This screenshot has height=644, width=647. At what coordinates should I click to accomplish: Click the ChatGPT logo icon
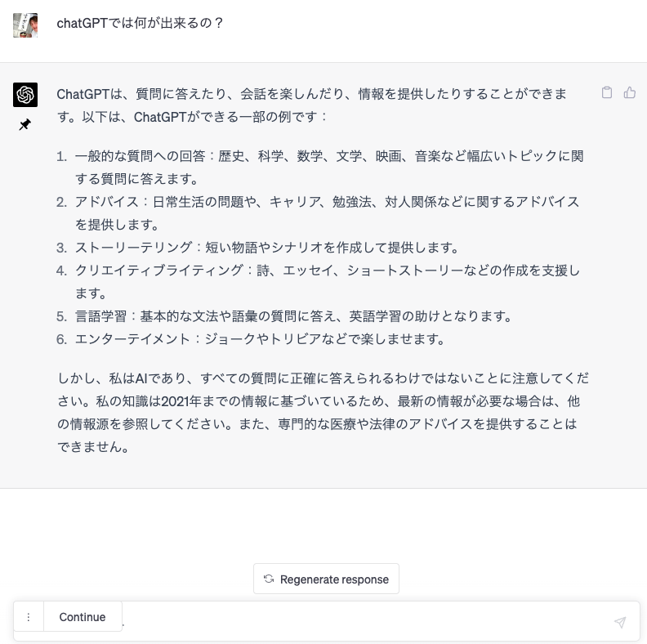coord(25,95)
